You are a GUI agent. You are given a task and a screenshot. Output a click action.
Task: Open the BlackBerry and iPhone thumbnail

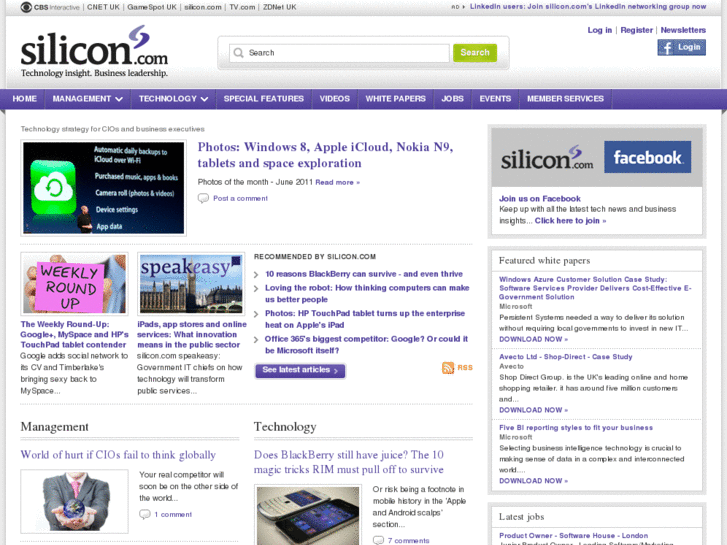(x=308, y=515)
